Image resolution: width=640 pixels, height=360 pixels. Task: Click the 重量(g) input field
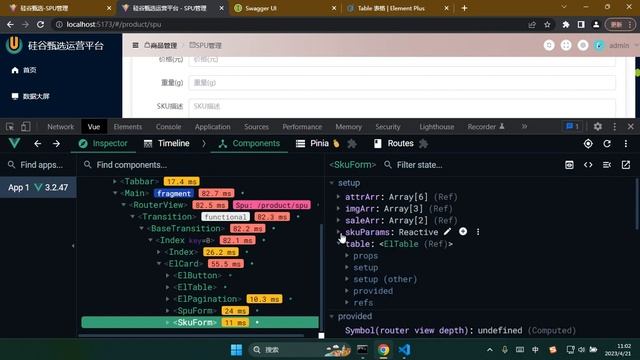402,83
